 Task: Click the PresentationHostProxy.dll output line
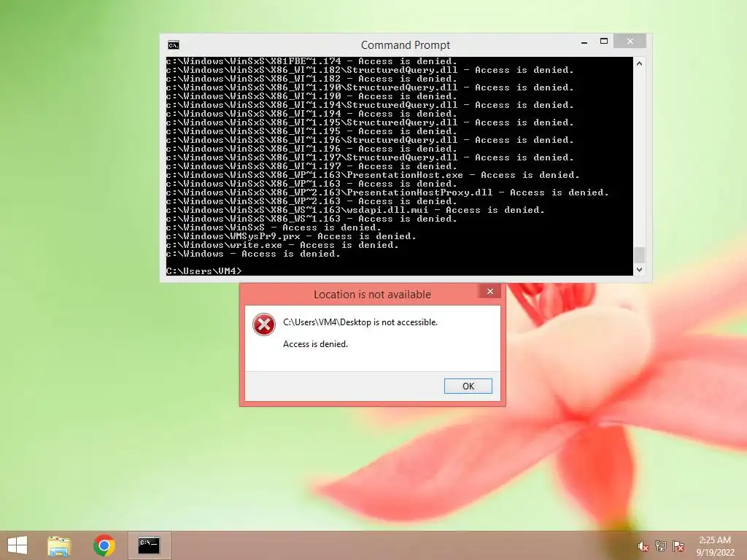point(387,192)
